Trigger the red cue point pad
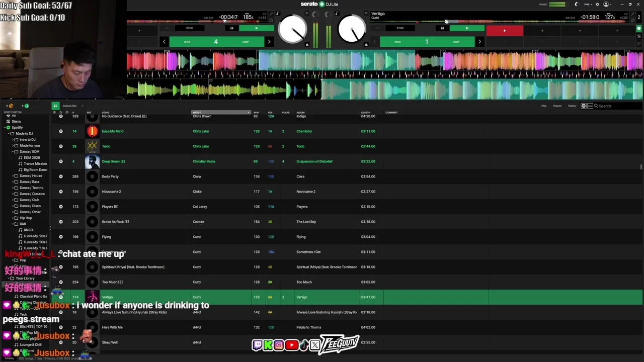644x362 pixels. coord(505,31)
